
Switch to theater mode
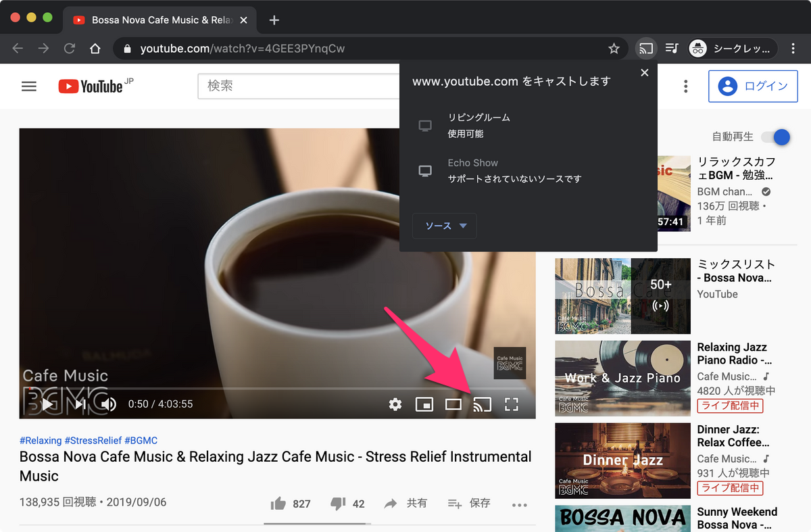[453, 404]
